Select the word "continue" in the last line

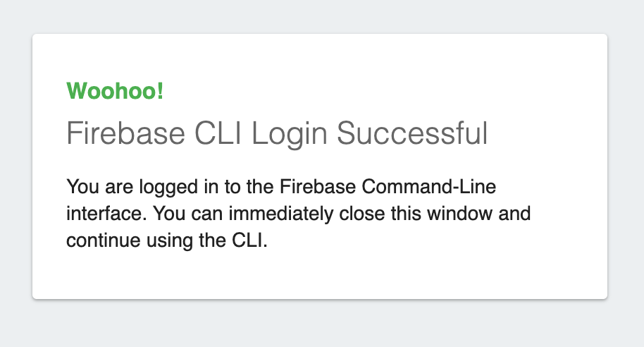[97, 241]
